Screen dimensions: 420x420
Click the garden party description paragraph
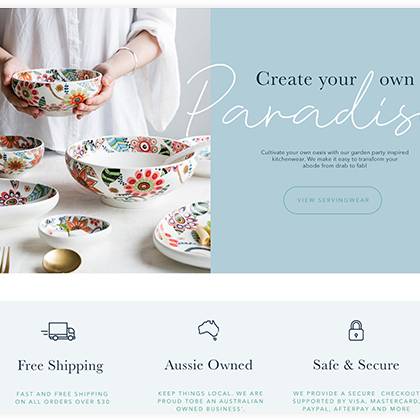coord(334,159)
